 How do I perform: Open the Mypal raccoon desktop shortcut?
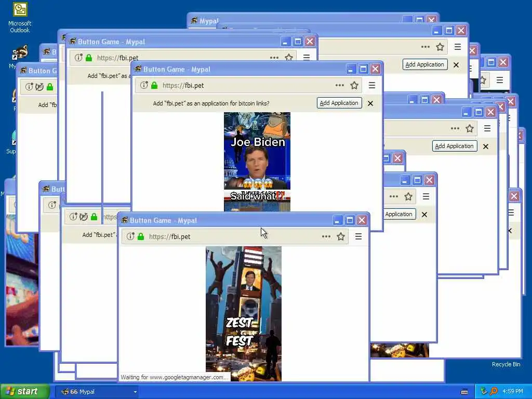(x=20, y=54)
